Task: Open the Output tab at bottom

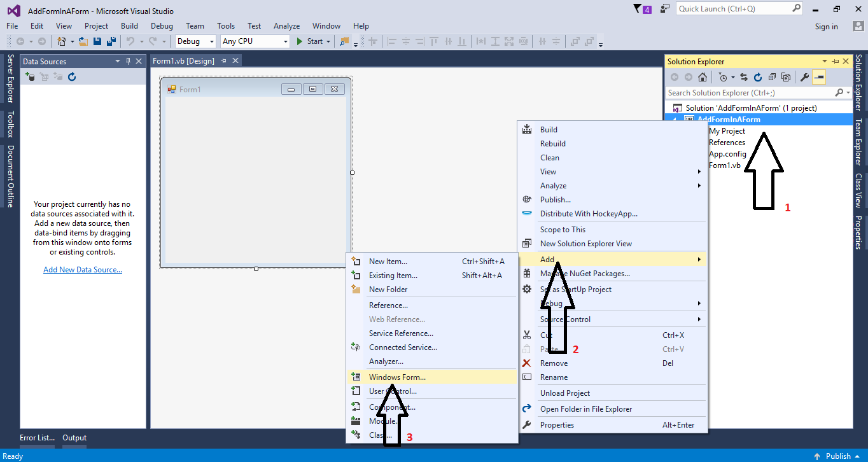Action: pos(74,438)
